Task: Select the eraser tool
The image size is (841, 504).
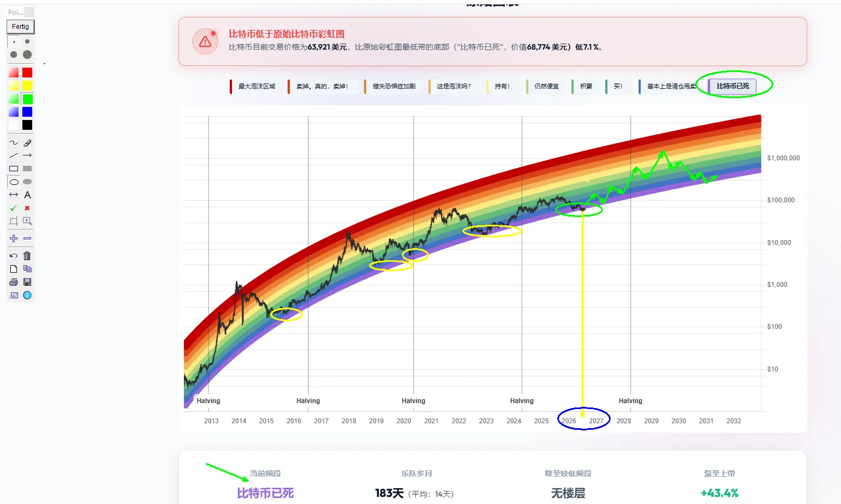Action: [x=27, y=143]
